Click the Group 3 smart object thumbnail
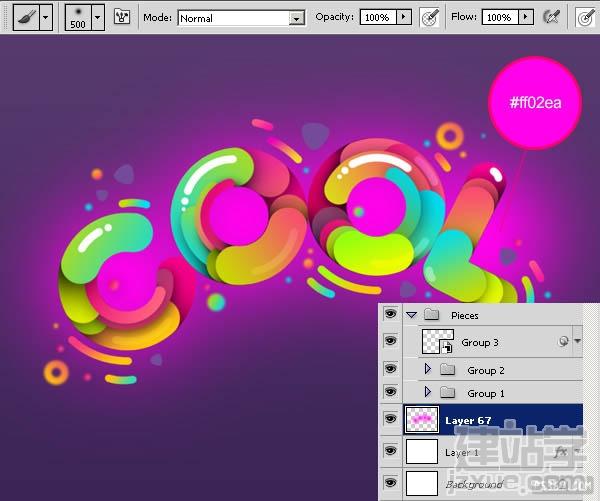 (438, 341)
